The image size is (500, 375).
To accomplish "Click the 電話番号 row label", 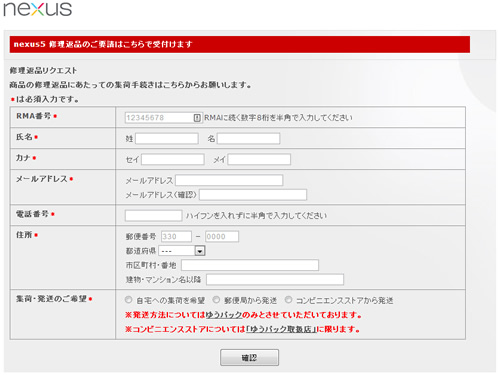I will tap(32, 214).
